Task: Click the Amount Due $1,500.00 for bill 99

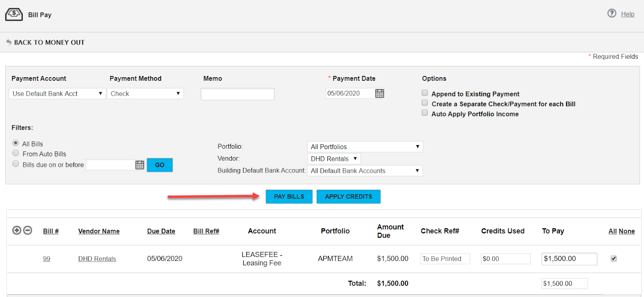Action: [x=392, y=259]
